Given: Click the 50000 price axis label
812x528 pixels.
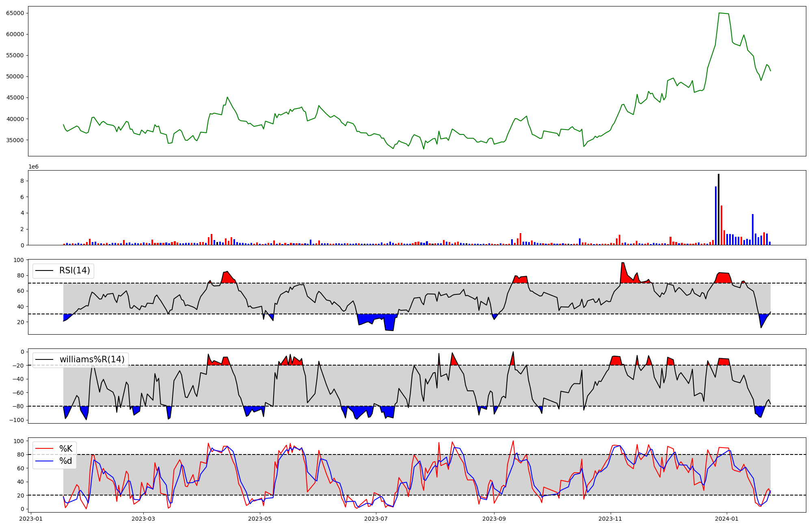Looking at the screenshot, I should click(15, 76).
